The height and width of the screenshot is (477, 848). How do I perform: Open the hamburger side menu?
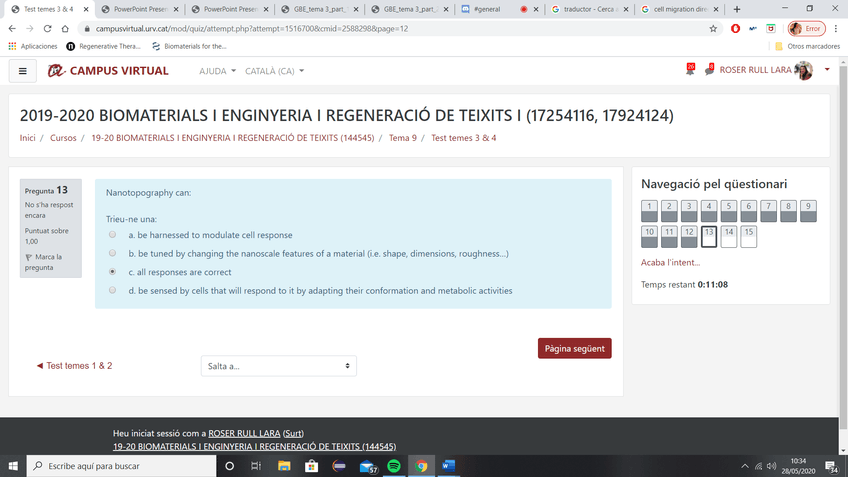point(22,71)
